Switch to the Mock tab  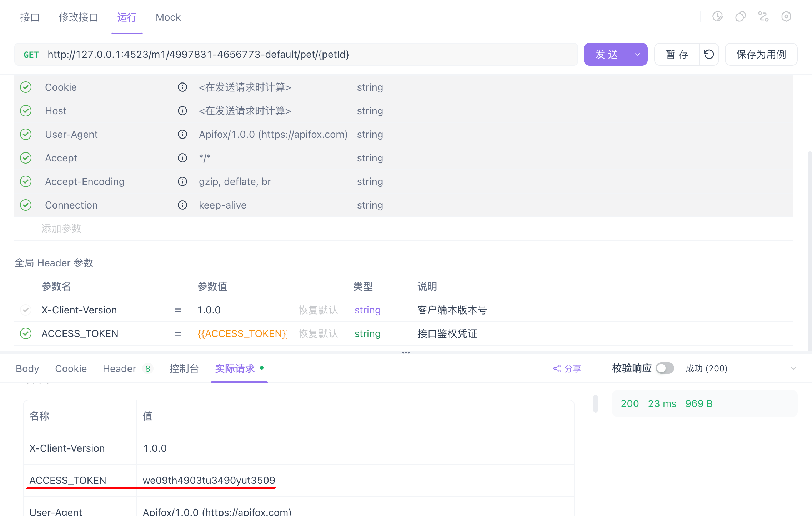(x=168, y=17)
